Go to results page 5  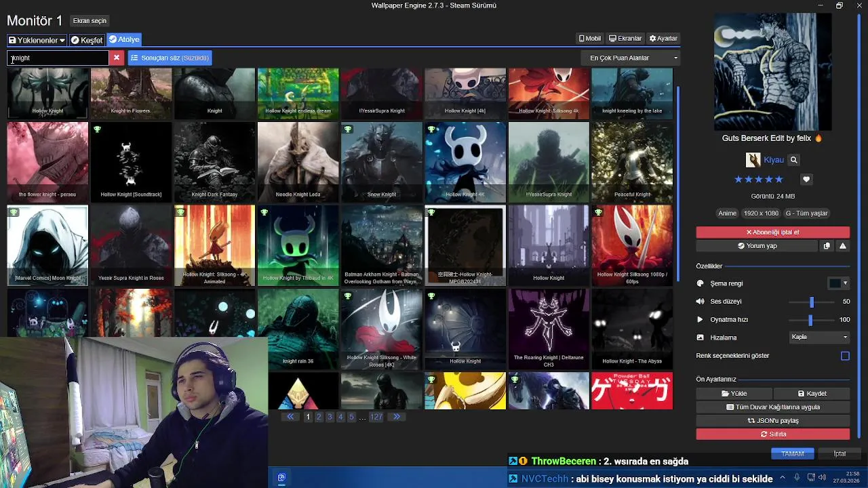click(351, 417)
